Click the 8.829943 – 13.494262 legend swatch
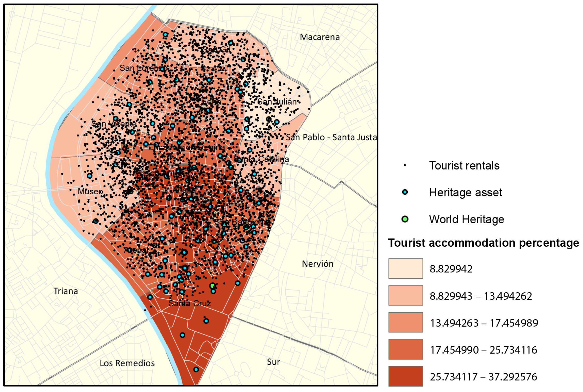The width and height of the screenshot is (583, 392). pos(405,295)
